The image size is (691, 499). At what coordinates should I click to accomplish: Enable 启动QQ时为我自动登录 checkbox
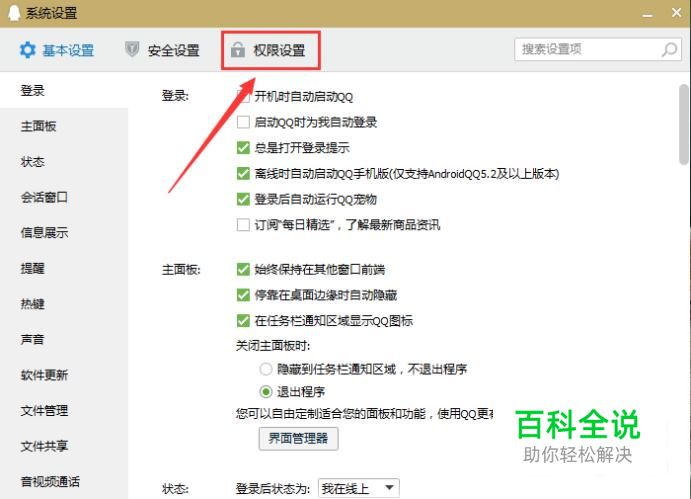[243, 122]
